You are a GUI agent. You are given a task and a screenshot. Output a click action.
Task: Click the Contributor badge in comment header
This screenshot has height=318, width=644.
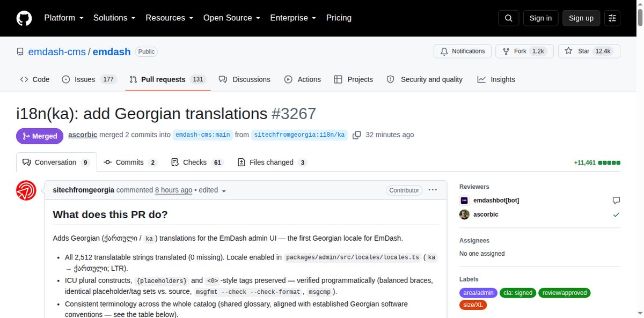pyautogui.click(x=404, y=190)
